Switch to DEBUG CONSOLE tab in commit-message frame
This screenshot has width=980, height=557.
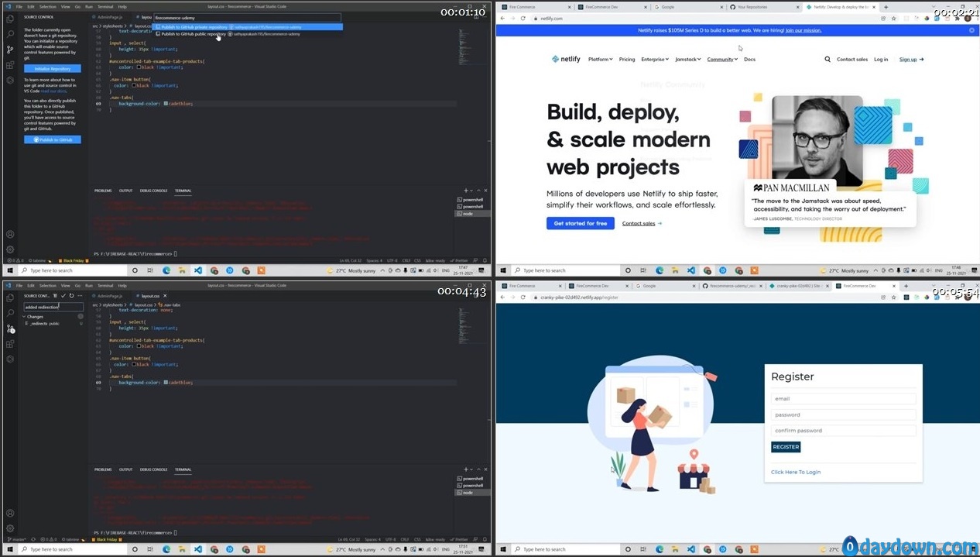[x=153, y=469]
